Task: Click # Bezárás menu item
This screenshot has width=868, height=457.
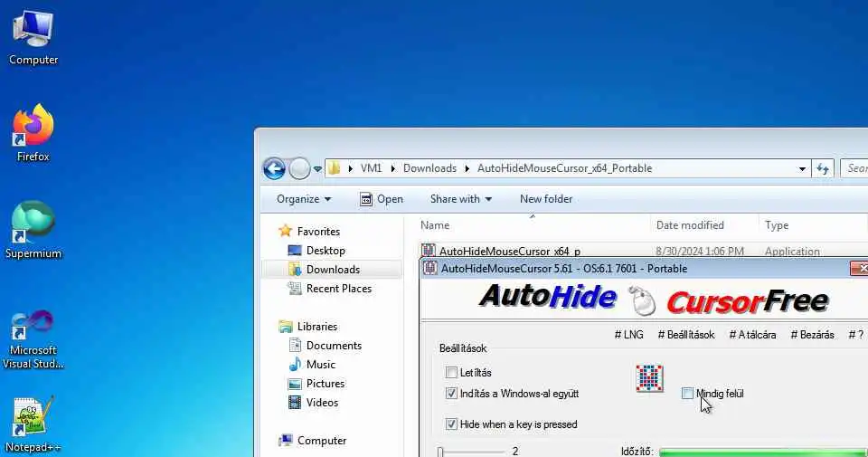Action: 812,335
